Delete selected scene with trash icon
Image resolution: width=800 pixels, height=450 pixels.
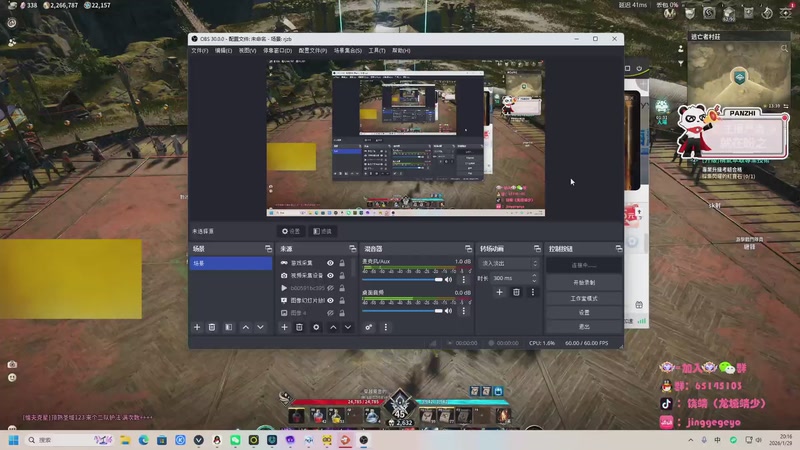point(212,327)
